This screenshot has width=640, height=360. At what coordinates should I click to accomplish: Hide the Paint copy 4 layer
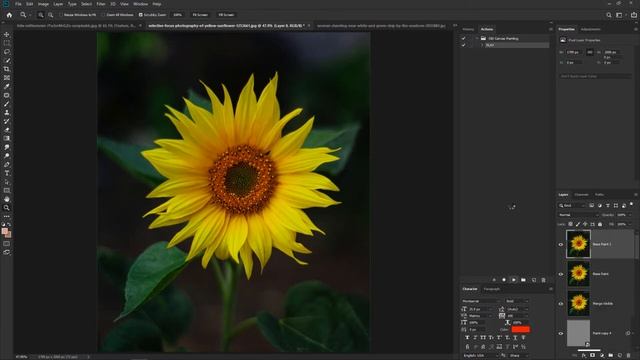tap(561, 333)
